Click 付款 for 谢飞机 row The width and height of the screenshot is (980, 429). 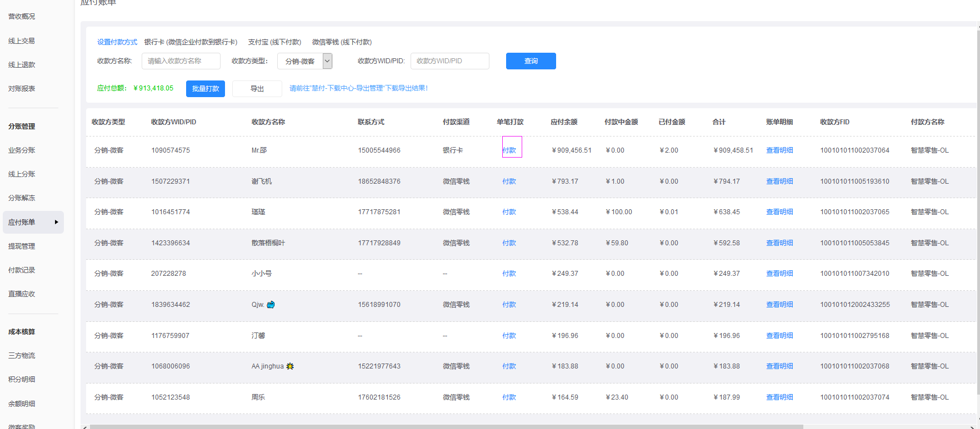pyautogui.click(x=509, y=181)
